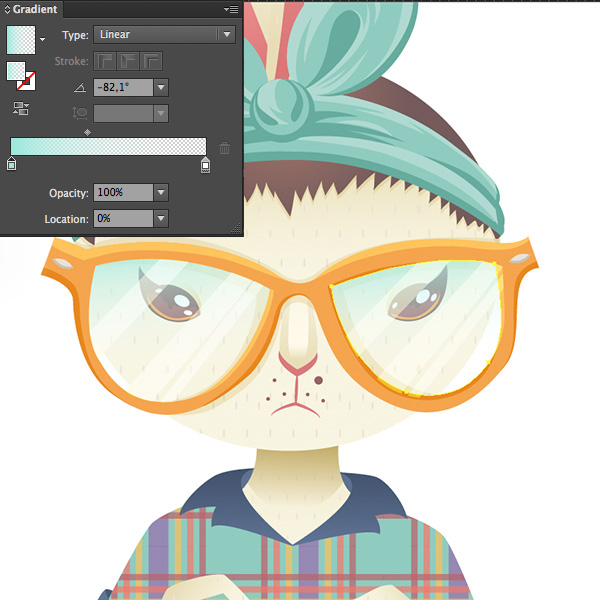Image resolution: width=600 pixels, height=600 pixels.
Task: Select the left teal gradient stop
Action: 11,163
